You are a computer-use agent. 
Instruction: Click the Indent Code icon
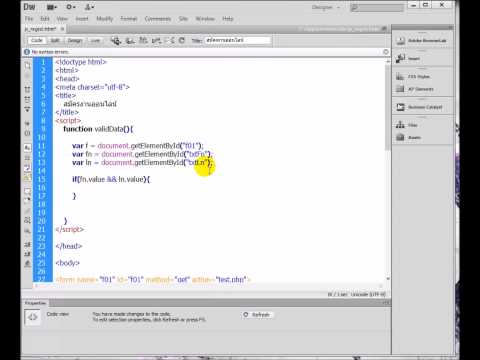tap(27, 244)
